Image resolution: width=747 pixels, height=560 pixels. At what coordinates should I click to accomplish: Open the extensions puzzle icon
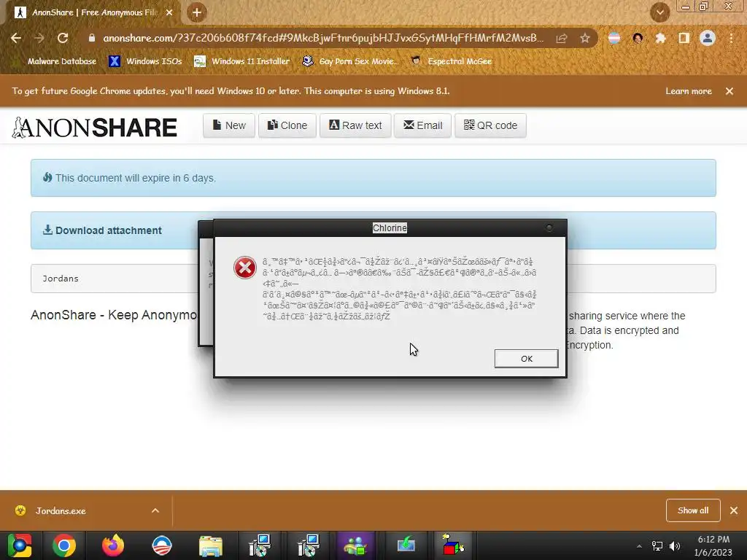660,38
